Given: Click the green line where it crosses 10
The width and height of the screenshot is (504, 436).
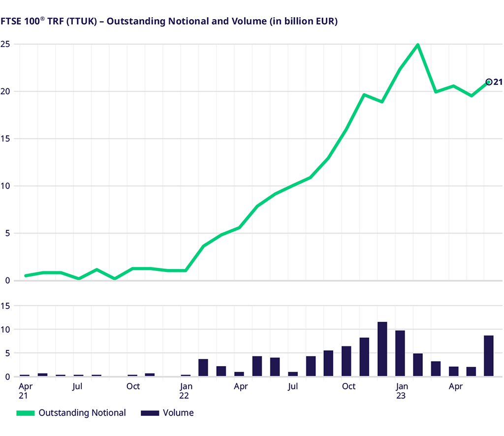Looking at the screenshot, I should (x=292, y=186).
